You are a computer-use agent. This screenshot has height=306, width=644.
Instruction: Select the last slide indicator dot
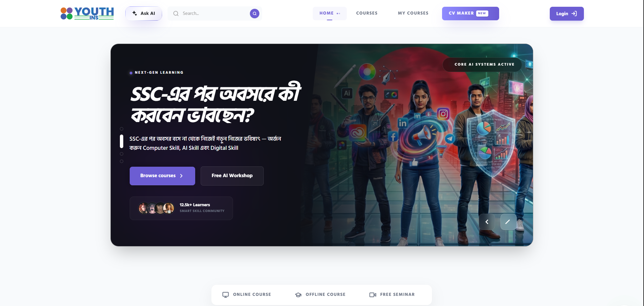pyautogui.click(x=122, y=161)
